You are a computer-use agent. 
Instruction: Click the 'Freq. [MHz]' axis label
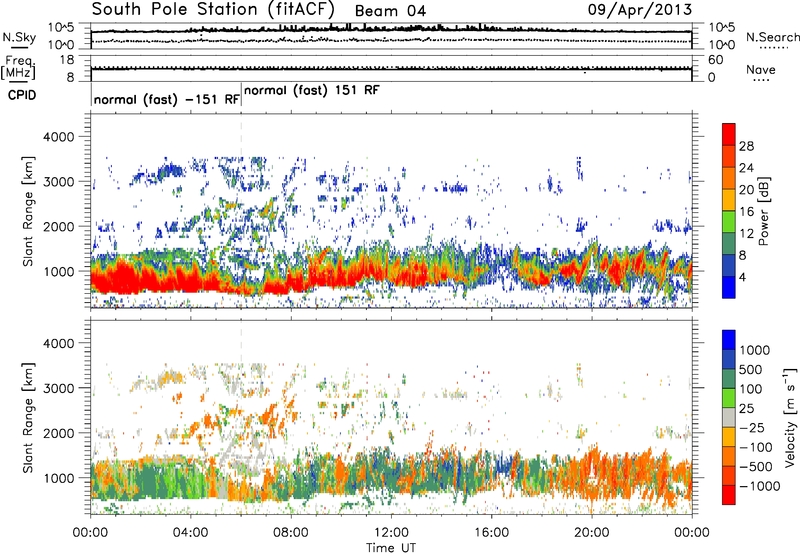tap(18, 67)
